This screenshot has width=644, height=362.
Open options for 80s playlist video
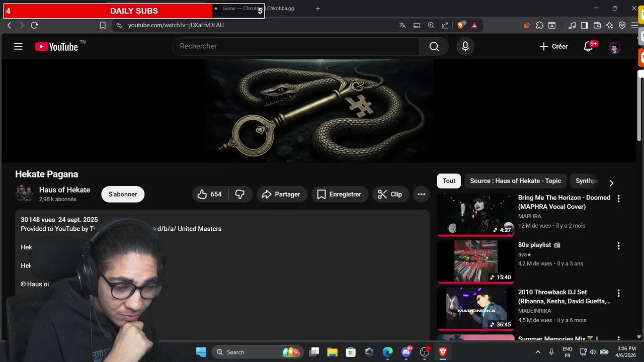(x=618, y=246)
